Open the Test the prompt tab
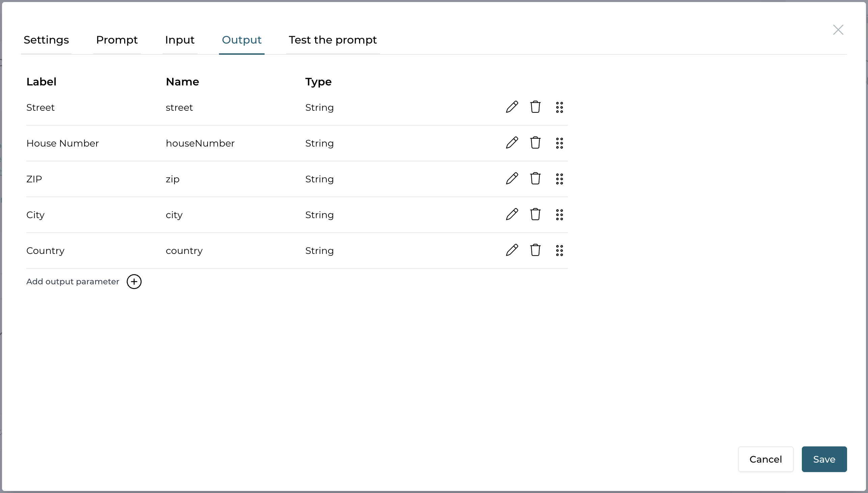This screenshot has width=868, height=493. click(333, 40)
